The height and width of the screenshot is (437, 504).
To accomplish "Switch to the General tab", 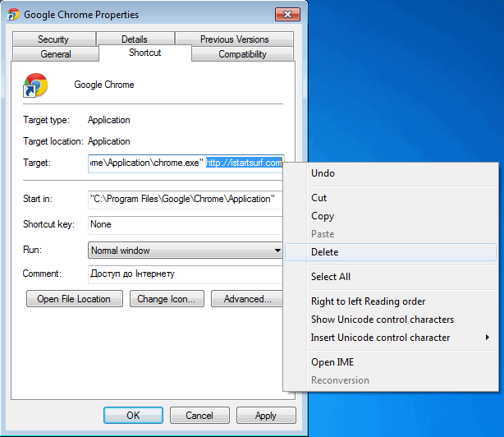I will (x=56, y=54).
